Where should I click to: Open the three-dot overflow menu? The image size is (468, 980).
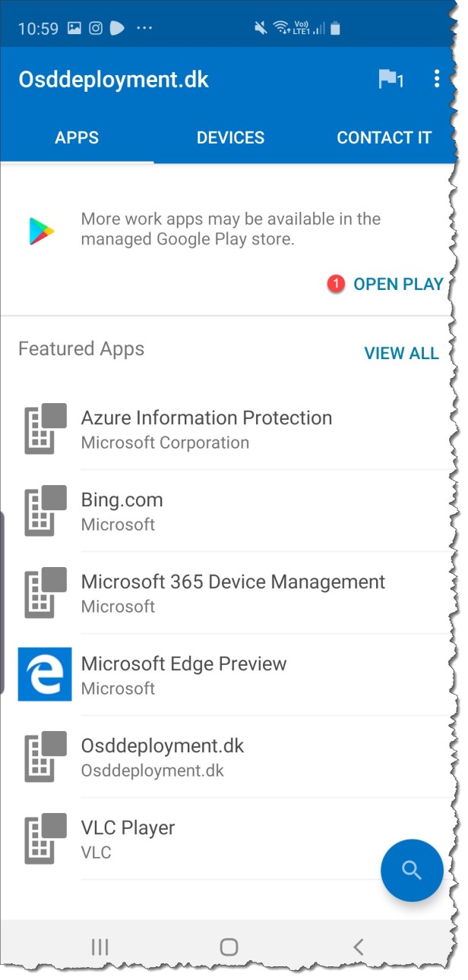click(436, 79)
